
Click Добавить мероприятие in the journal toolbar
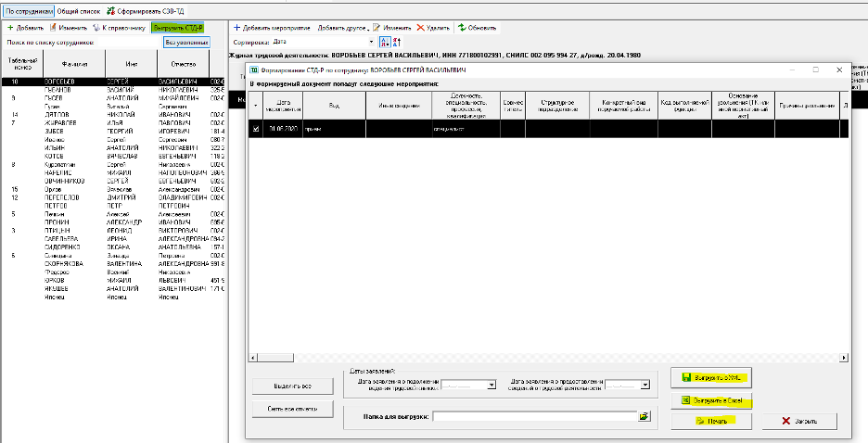tap(271, 28)
